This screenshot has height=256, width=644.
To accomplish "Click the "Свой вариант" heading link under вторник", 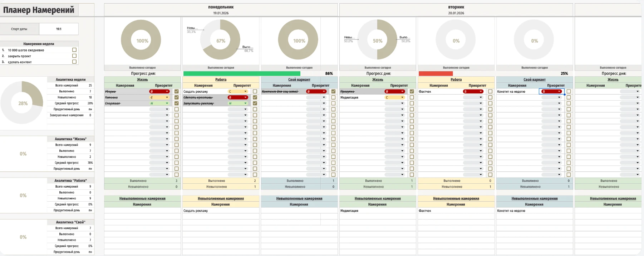I will [534, 79].
